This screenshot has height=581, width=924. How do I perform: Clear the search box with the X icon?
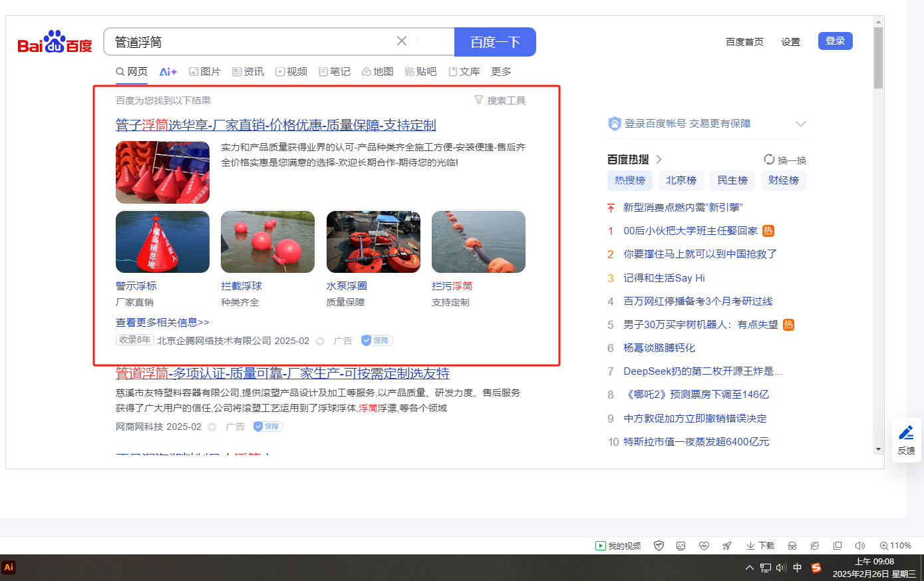tap(402, 41)
